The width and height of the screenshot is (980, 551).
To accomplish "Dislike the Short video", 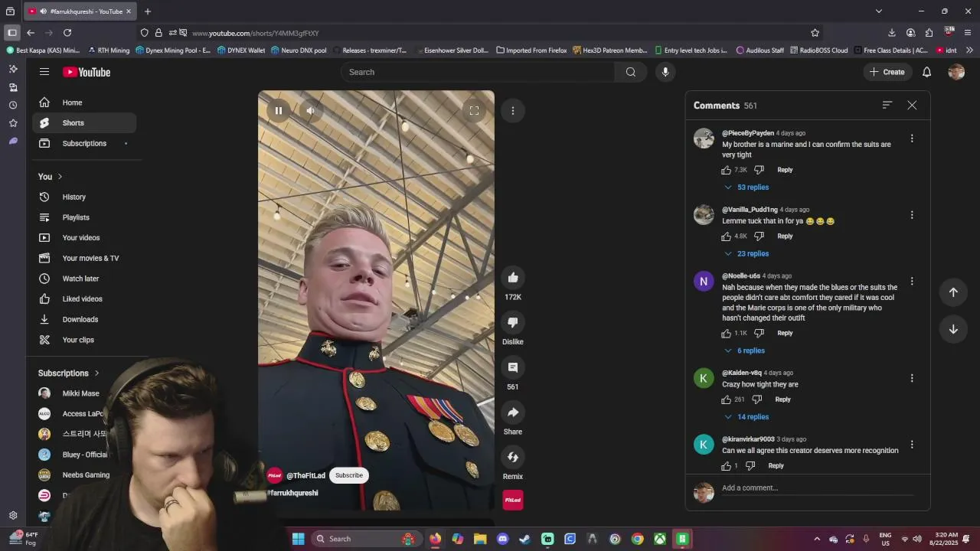I will tap(513, 323).
